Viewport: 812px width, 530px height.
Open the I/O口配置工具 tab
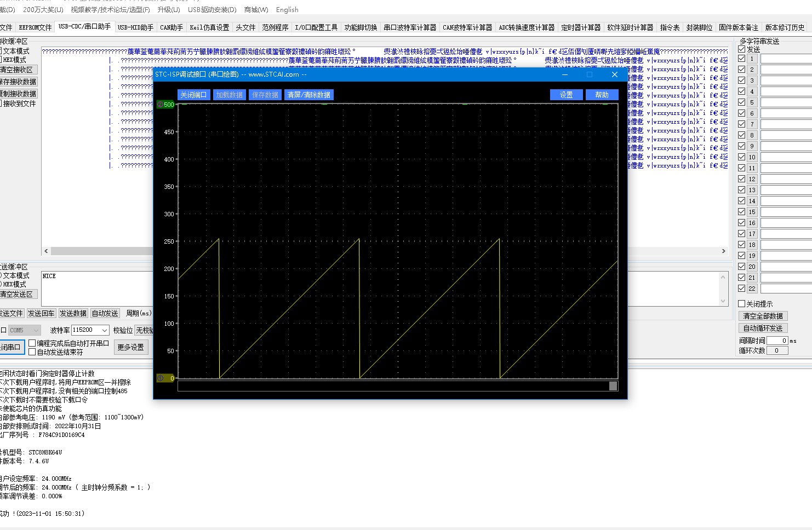[x=316, y=27]
